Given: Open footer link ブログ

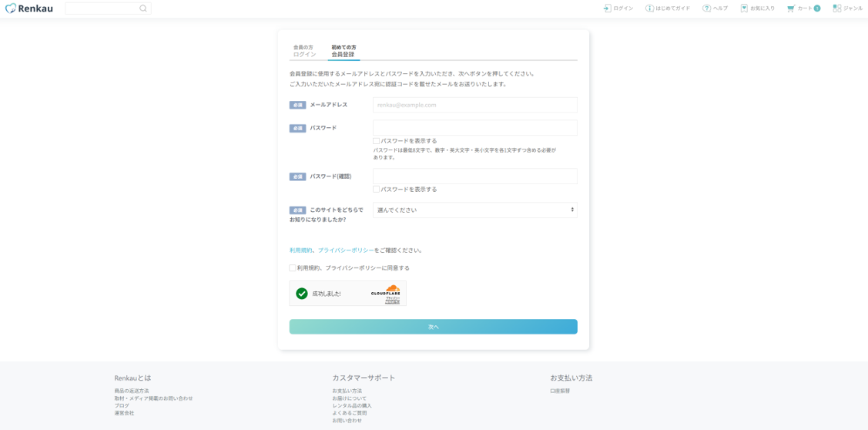Looking at the screenshot, I should pyautogui.click(x=122, y=405).
